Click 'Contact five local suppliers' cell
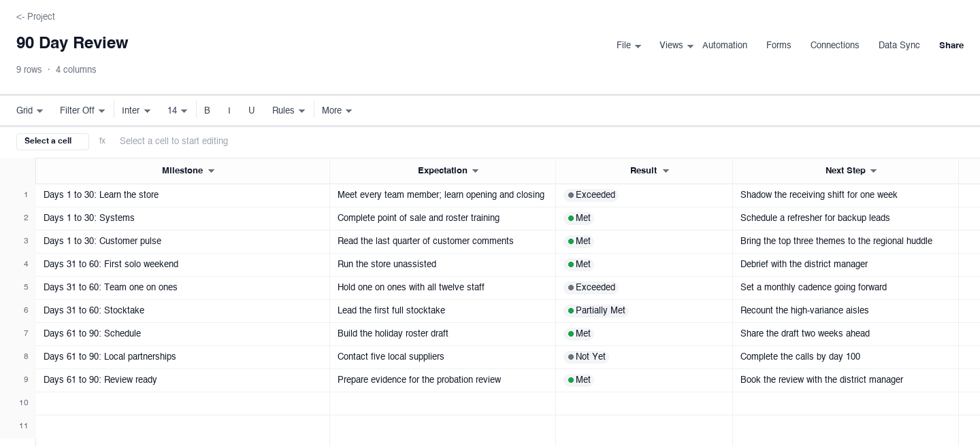The width and height of the screenshot is (980, 446). [442, 357]
